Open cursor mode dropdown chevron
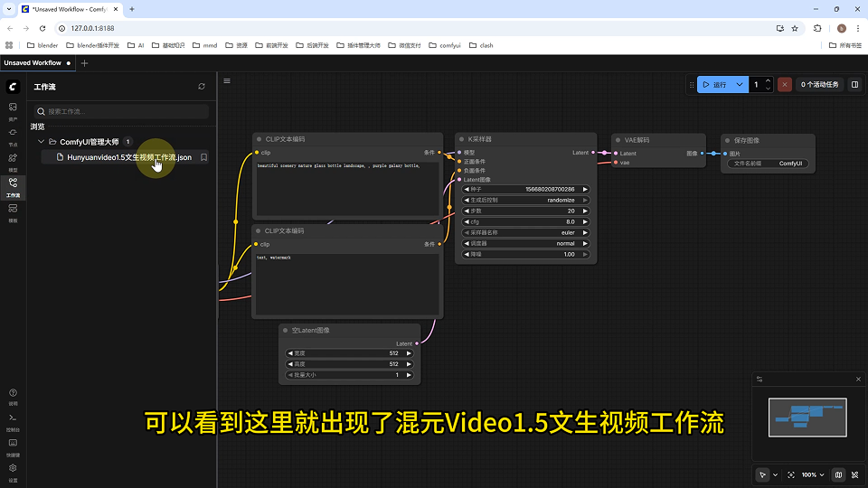The width and height of the screenshot is (868, 488). 775,474
